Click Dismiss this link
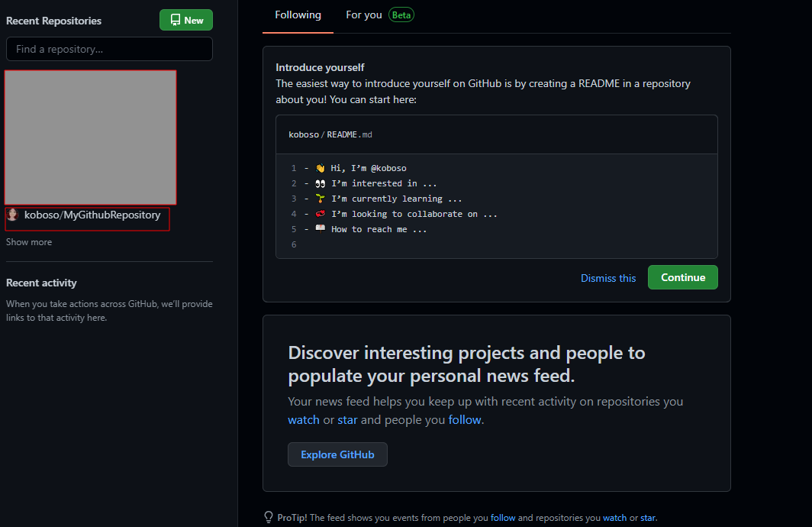812x527 pixels. [x=608, y=278]
